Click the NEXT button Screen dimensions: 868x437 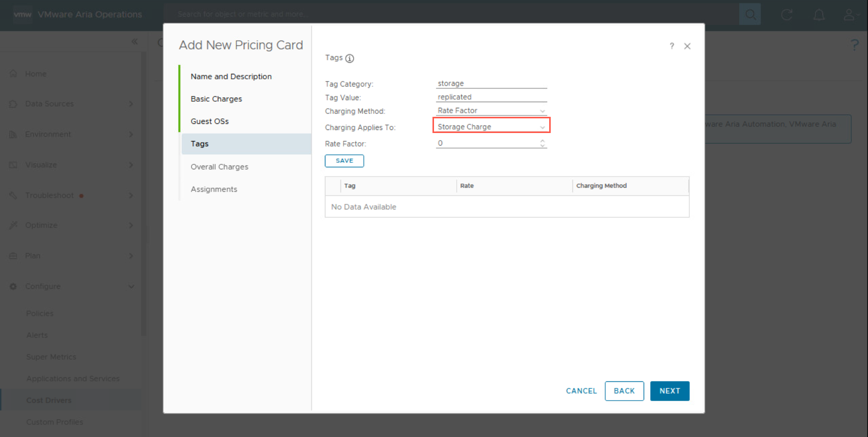point(669,391)
